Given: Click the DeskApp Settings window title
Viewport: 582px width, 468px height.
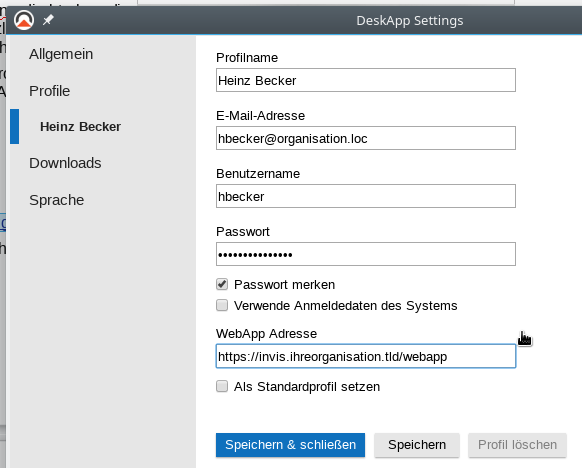Looking at the screenshot, I should tap(410, 20).
